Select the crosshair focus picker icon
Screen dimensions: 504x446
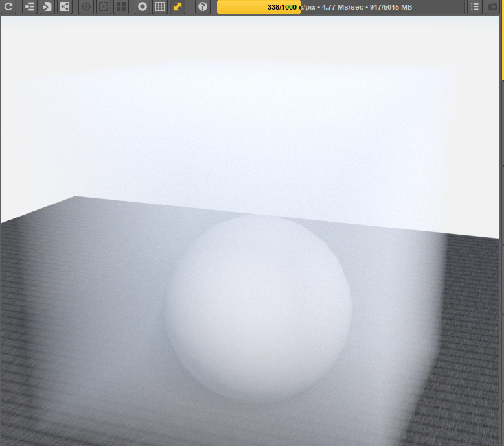tap(86, 6)
